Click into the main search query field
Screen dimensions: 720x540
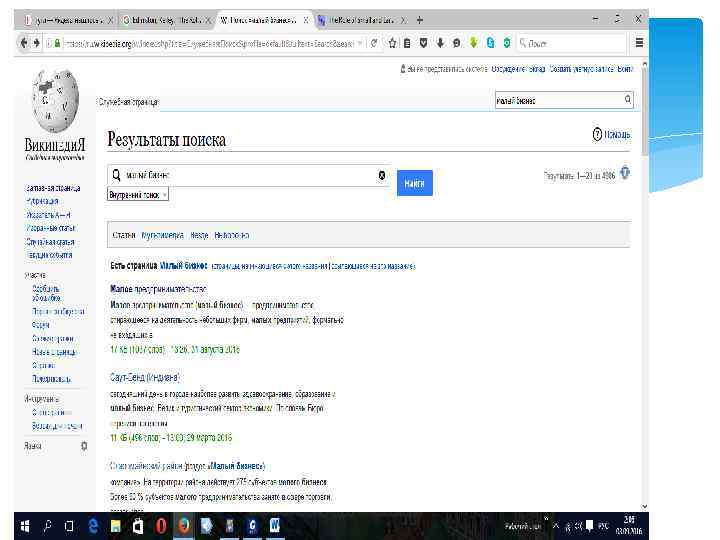pyautogui.click(x=248, y=175)
